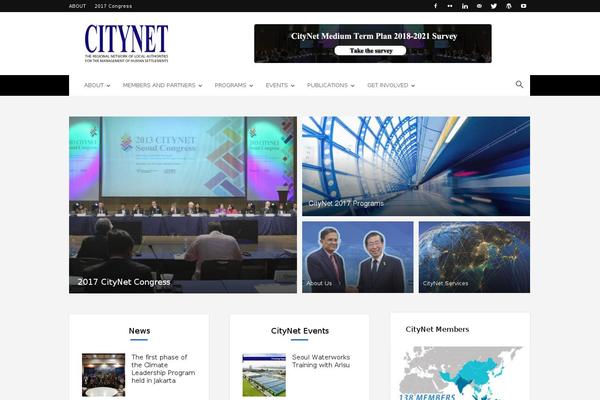Click the CityNet Services caption text
The height and width of the screenshot is (400, 600).
(x=445, y=283)
